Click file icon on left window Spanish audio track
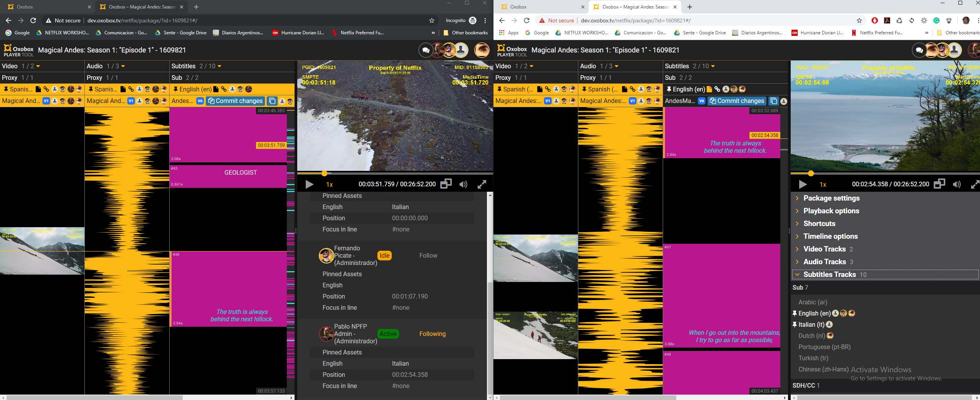The height and width of the screenshot is (400, 980). click(123, 89)
